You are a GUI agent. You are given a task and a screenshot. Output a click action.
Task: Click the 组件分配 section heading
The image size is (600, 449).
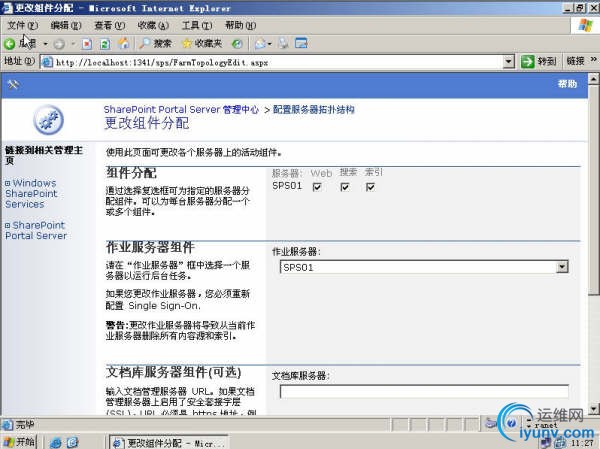coord(131,173)
